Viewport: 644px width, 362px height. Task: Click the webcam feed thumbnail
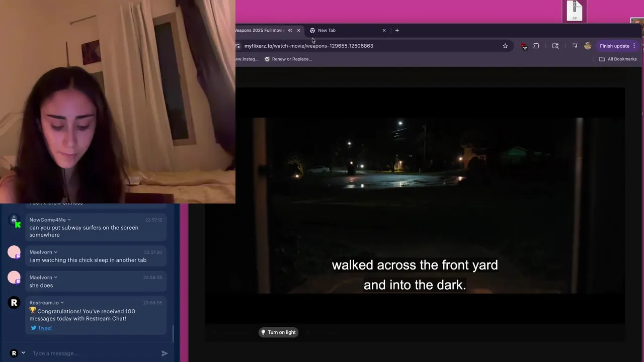118,102
